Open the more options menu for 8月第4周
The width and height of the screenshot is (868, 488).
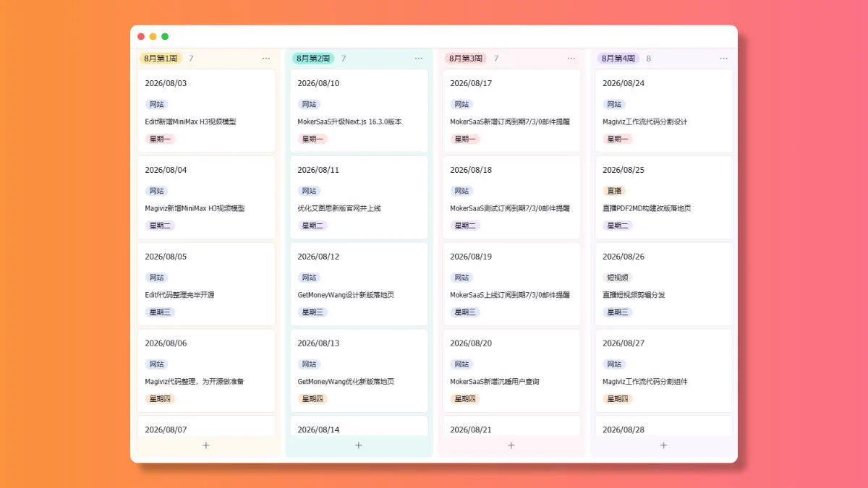pos(724,59)
